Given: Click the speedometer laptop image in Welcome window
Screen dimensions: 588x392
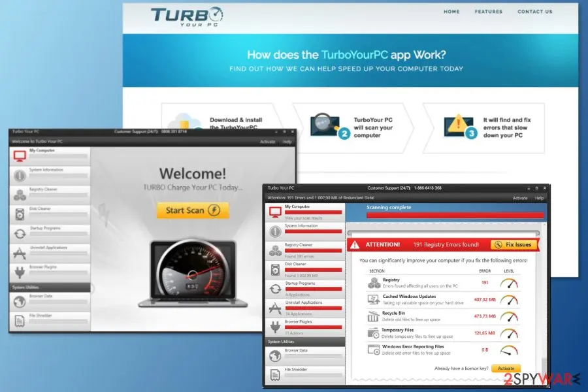Looking at the screenshot, I should click(193, 274).
